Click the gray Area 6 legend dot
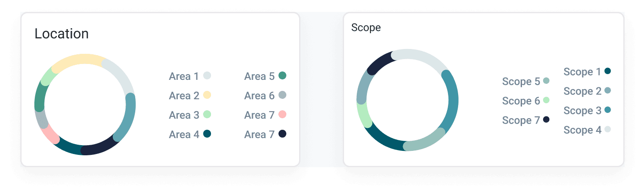This screenshot has width=644, height=195. coord(282,95)
